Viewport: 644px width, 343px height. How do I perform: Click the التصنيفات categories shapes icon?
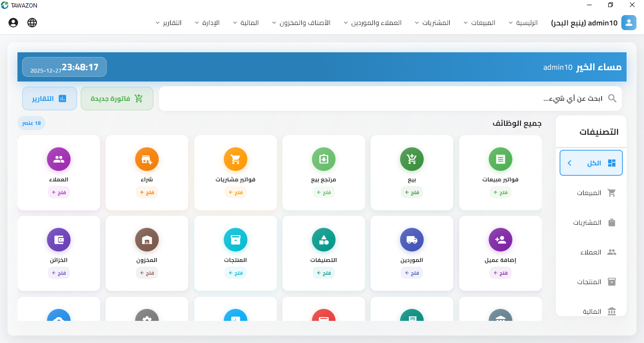[x=323, y=239]
